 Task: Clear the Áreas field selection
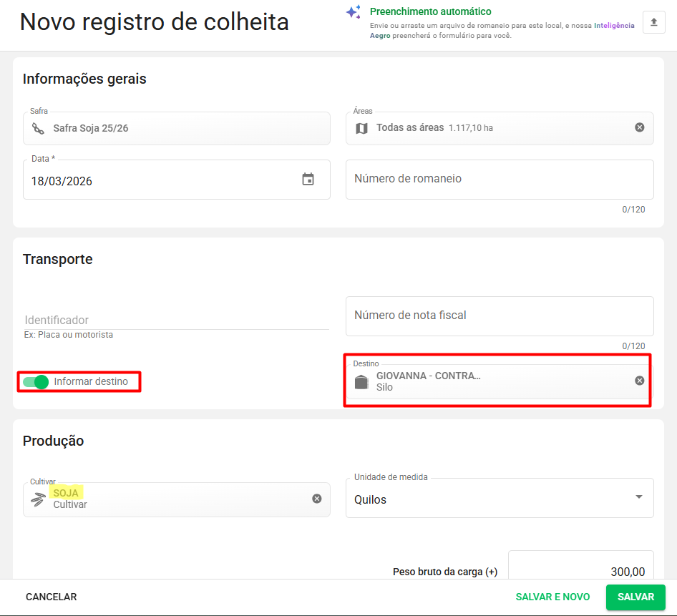(639, 127)
